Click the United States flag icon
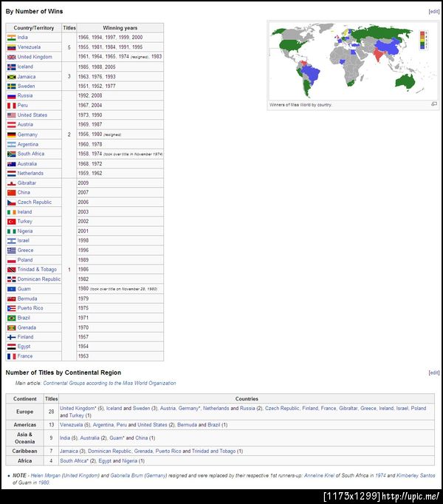443x504 pixels. click(12, 115)
